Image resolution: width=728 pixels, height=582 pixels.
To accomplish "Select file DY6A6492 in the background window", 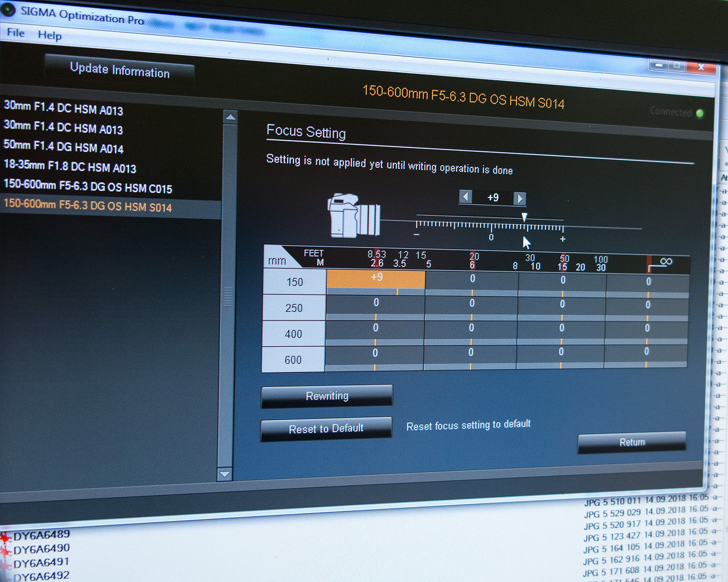I will click(41, 576).
